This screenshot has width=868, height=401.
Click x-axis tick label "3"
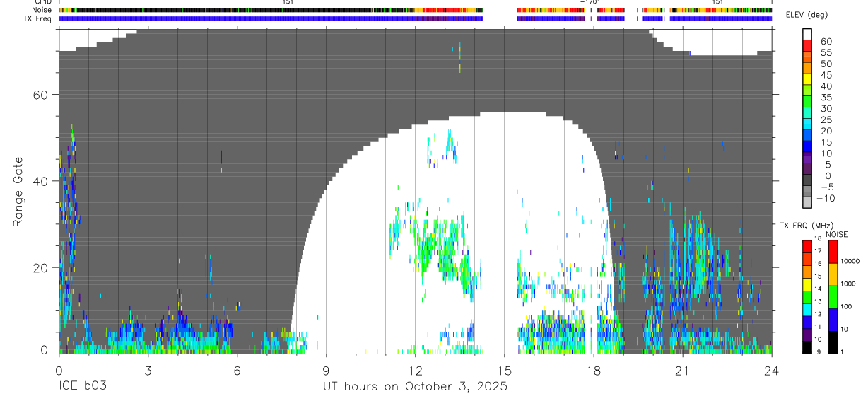click(148, 370)
